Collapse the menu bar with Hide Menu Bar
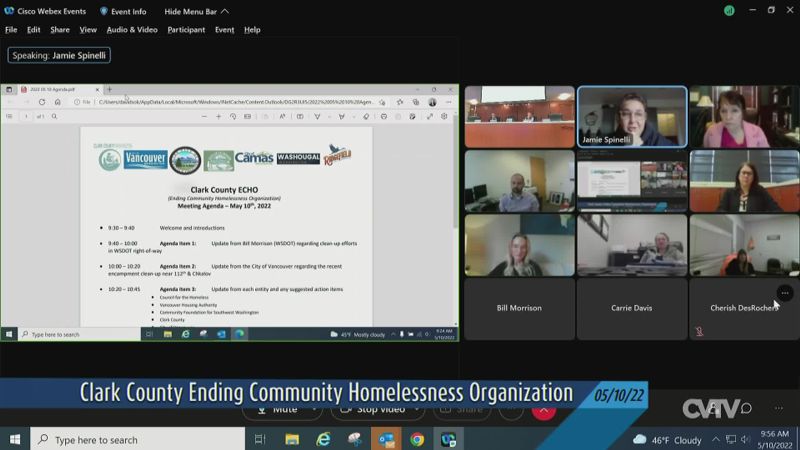The width and height of the screenshot is (800, 450). pyautogui.click(x=196, y=11)
